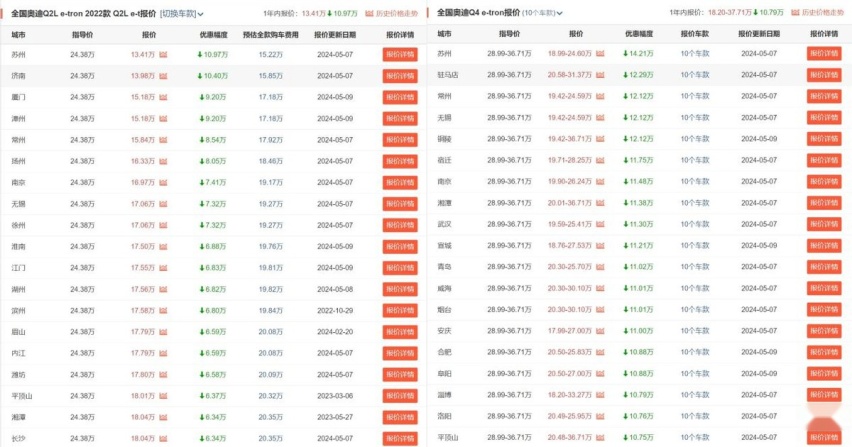Screen dimensions: 852x447
Task: Click chart icon in 铜陵 row
Action: pyautogui.click(x=600, y=139)
